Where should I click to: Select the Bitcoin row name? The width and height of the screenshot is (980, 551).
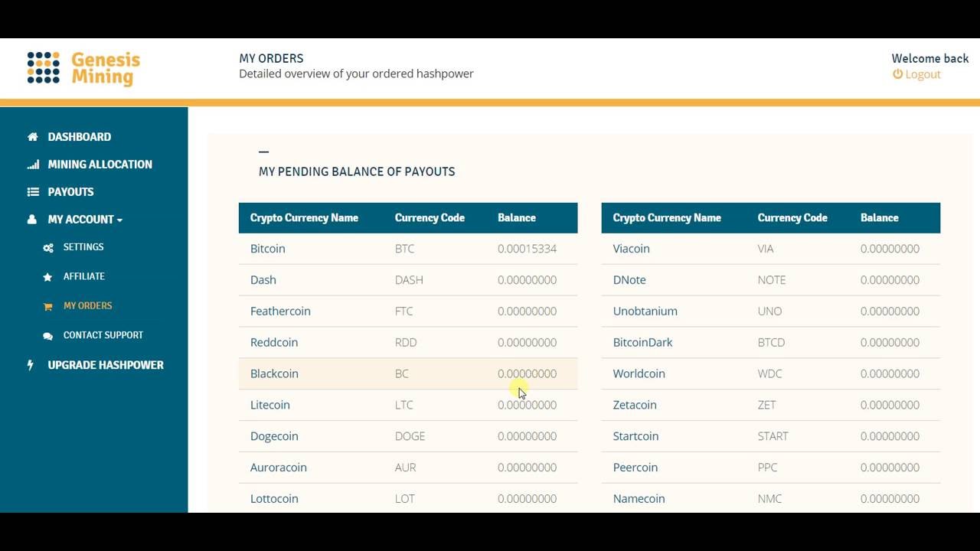(x=268, y=249)
